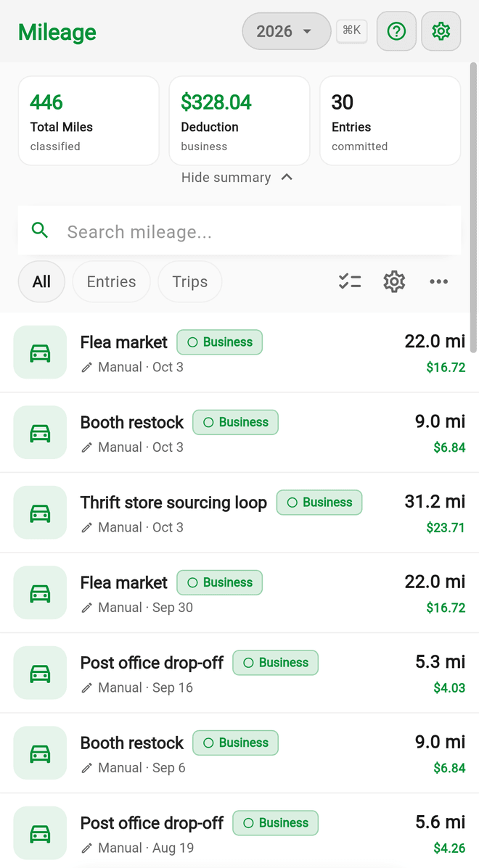Open the three-dot more menu

[x=438, y=282]
